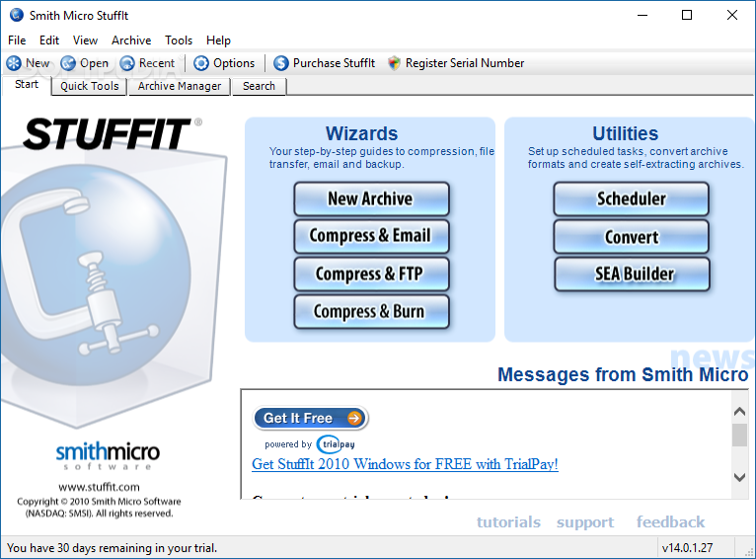This screenshot has height=559, width=756.
Task: Start the Compress & FTP wizard
Action: click(371, 274)
